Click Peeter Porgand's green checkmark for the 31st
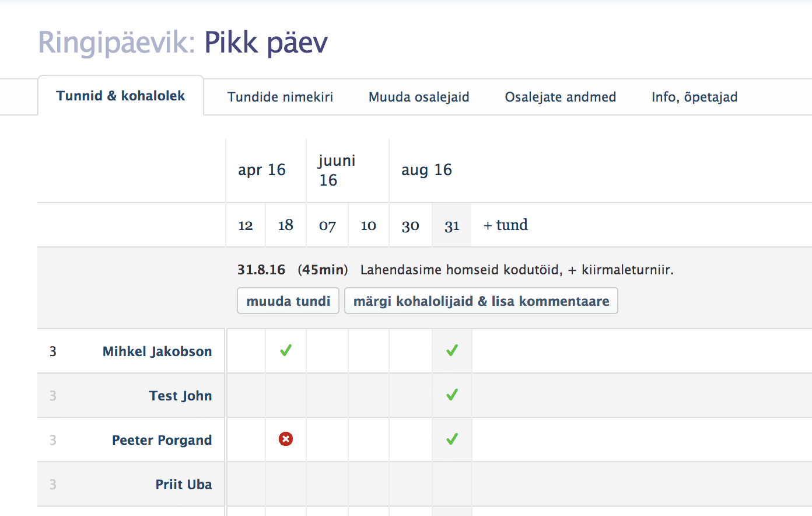The height and width of the screenshot is (516, 812). 452,439
